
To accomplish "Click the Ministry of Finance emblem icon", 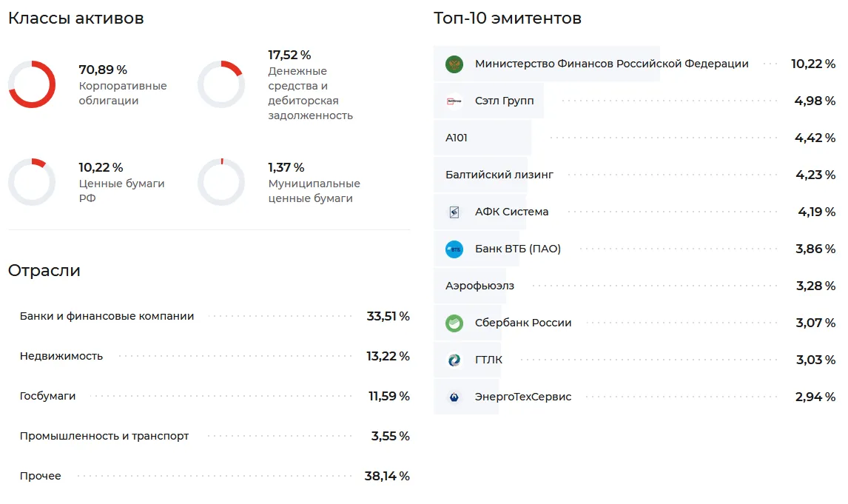I will click(x=454, y=64).
